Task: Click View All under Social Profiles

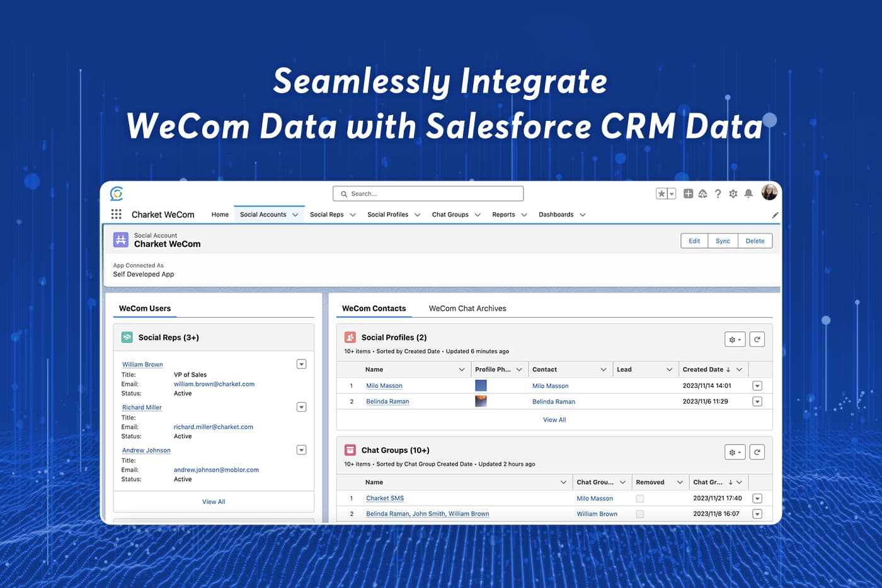Action: click(x=554, y=420)
